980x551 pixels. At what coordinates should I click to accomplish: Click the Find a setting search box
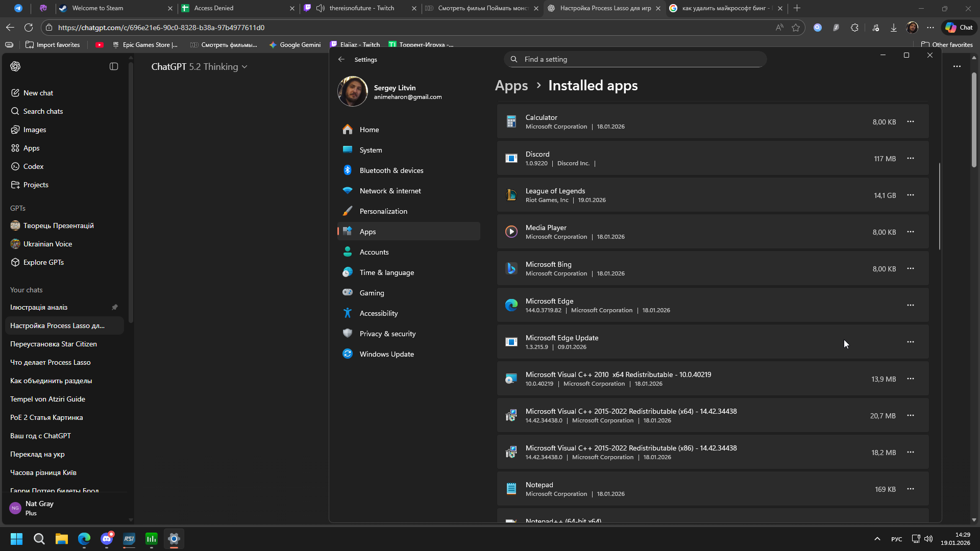pos(635,59)
